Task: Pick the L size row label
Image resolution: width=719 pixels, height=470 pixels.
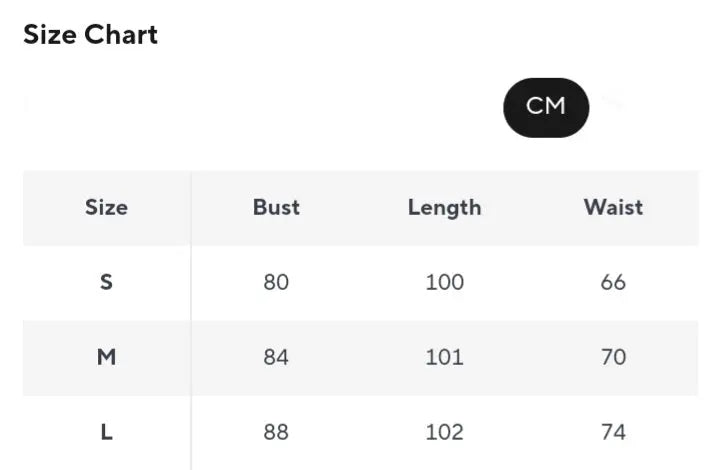Action: [106, 432]
